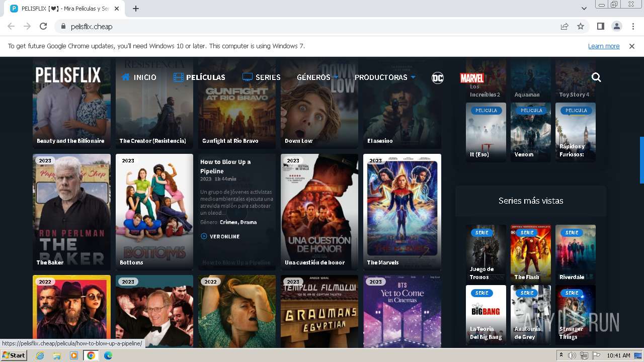
Task: Open Una cuestión de honor poster
Action: tap(319, 212)
